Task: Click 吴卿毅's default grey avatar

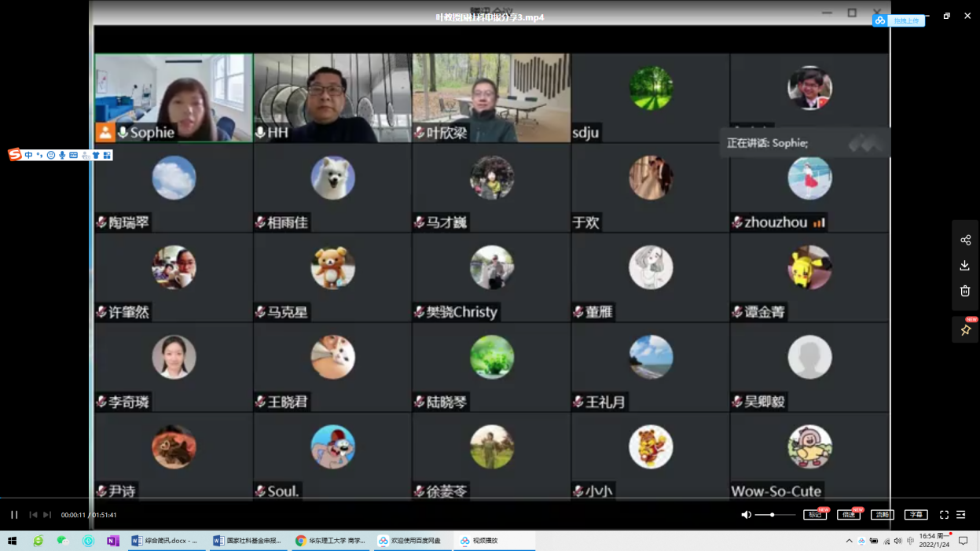Action: pyautogui.click(x=809, y=357)
